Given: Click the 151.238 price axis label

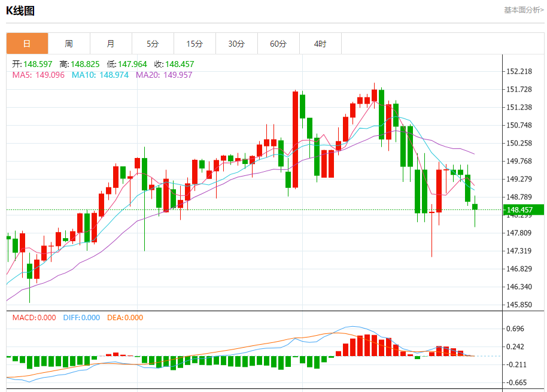Looking at the screenshot, I should [519, 107].
